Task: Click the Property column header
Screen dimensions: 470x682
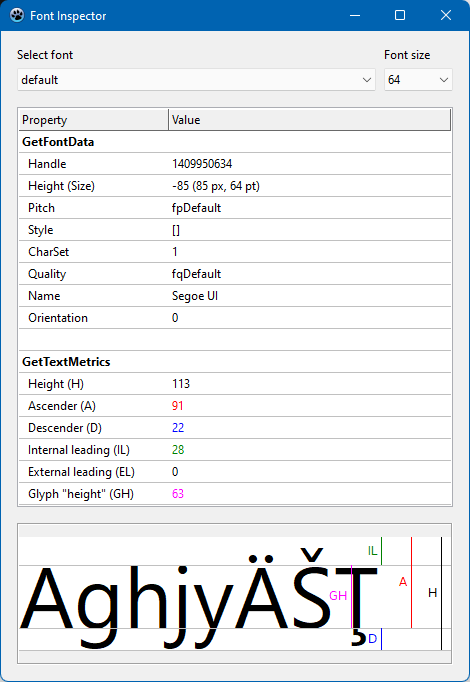Action: (x=93, y=120)
